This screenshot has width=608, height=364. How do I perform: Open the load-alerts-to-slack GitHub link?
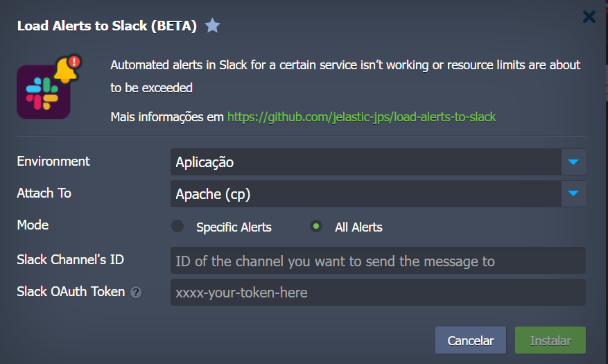[x=361, y=116]
